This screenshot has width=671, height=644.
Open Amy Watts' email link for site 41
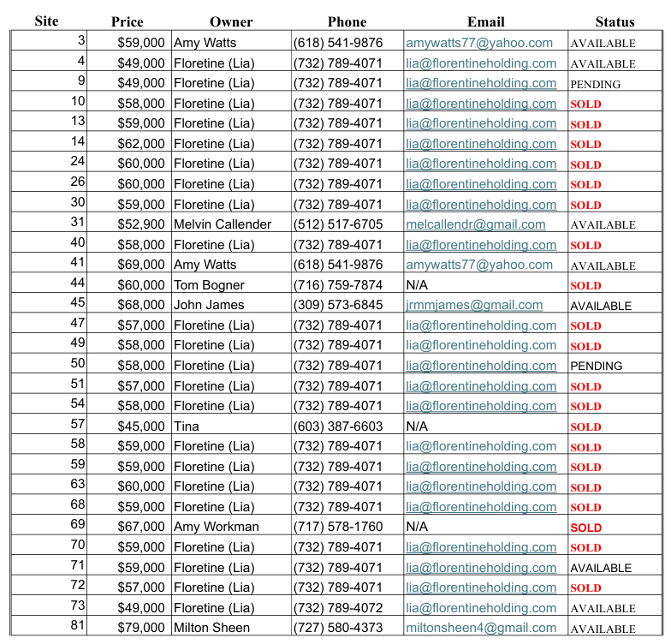[x=479, y=265]
